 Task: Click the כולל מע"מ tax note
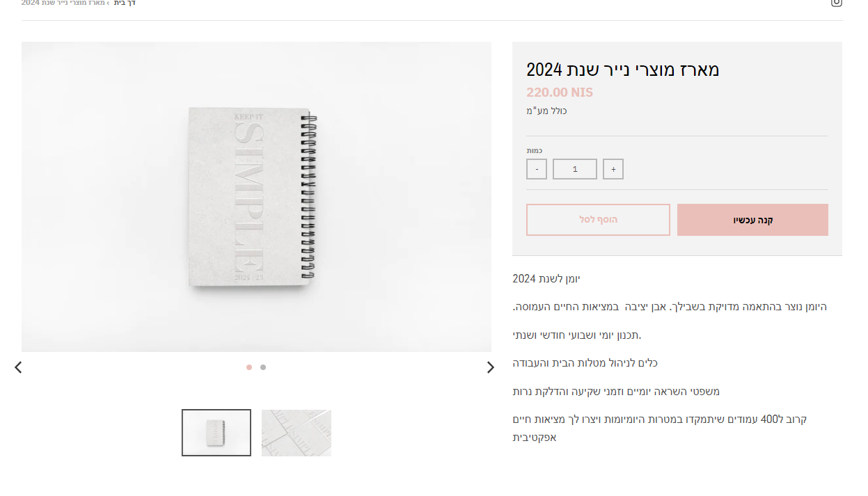click(546, 111)
